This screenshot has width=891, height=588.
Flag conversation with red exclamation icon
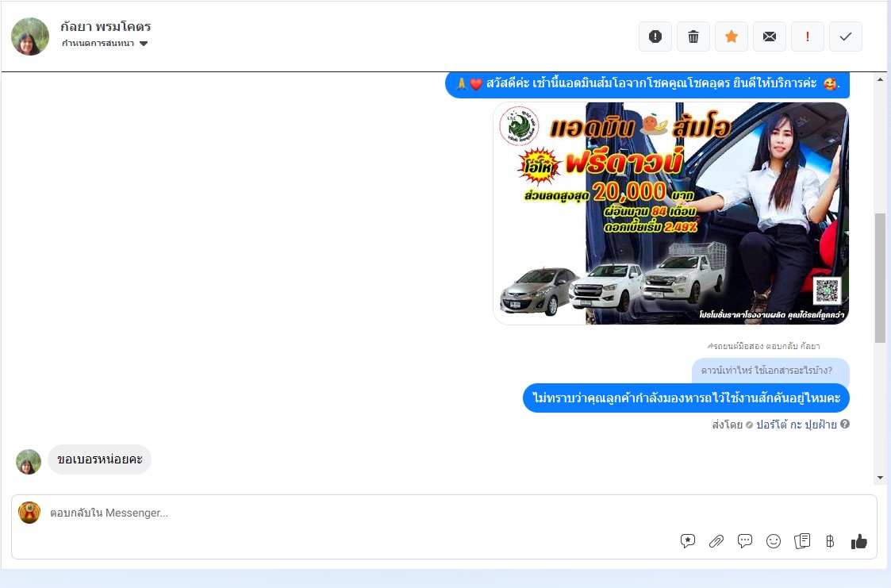tap(808, 37)
